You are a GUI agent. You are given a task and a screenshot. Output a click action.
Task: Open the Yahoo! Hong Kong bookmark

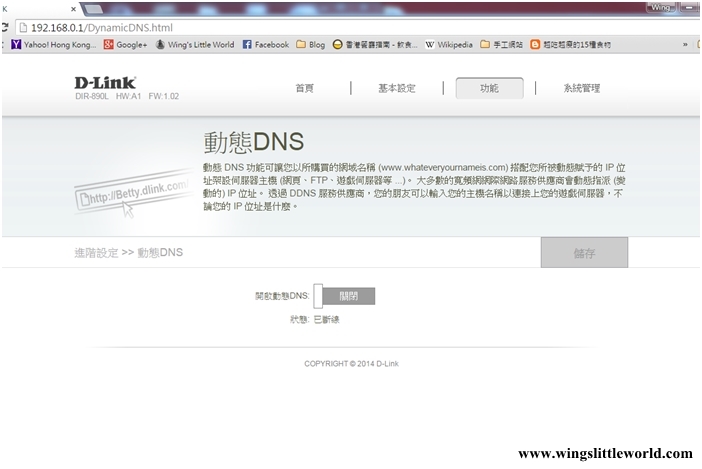(x=52, y=45)
